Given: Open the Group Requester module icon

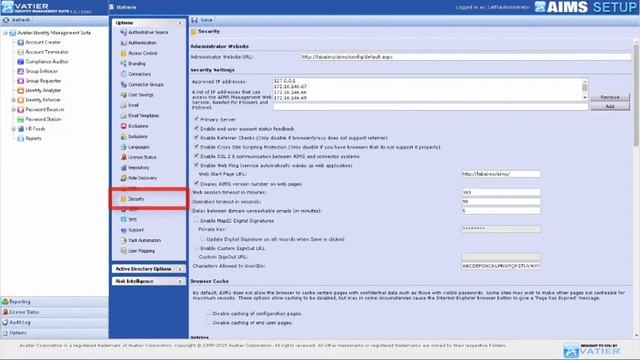Looking at the screenshot, I should click(x=20, y=81).
